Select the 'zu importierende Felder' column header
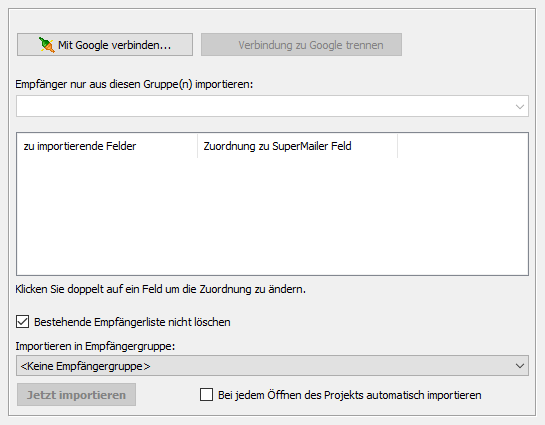 [107, 146]
